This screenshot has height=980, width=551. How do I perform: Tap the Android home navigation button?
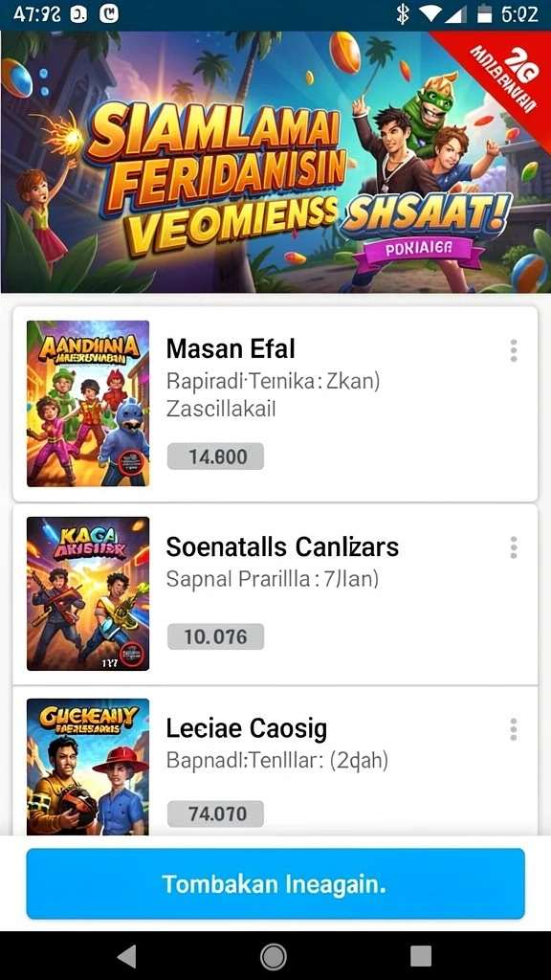click(x=274, y=956)
